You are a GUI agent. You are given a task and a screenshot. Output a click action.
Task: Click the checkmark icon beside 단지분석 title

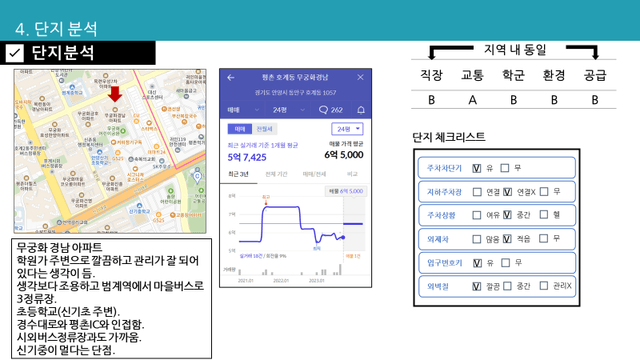pyautogui.click(x=15, y=53)
